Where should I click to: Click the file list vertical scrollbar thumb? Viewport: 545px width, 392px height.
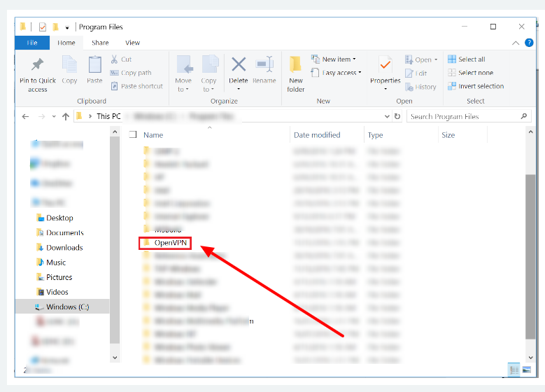(x=530, y=256)
